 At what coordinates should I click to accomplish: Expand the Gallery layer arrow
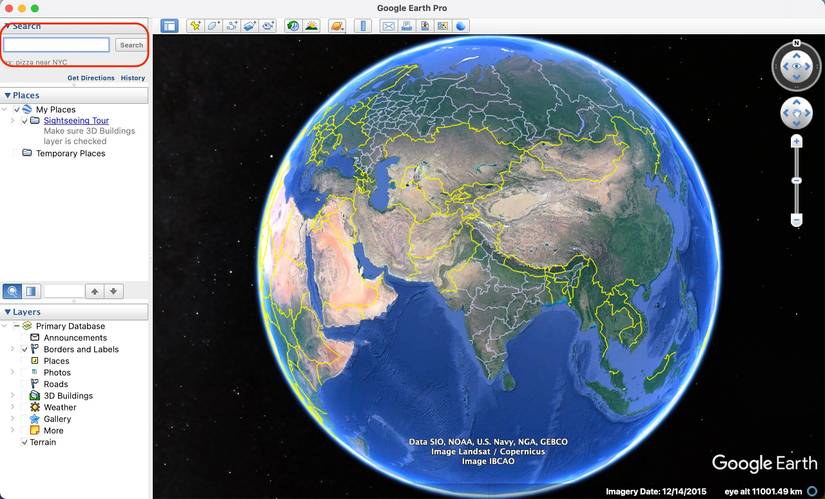[x=13, y=419]
